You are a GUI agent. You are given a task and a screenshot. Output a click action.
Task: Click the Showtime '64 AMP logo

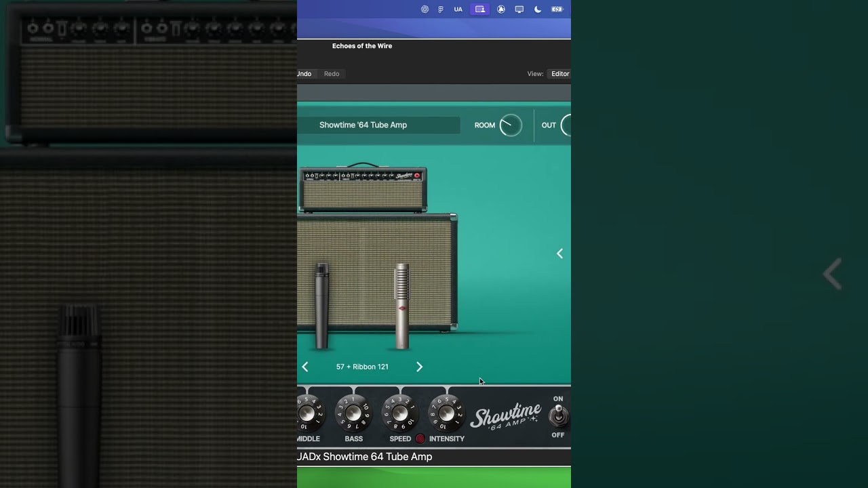pos(506,416)
